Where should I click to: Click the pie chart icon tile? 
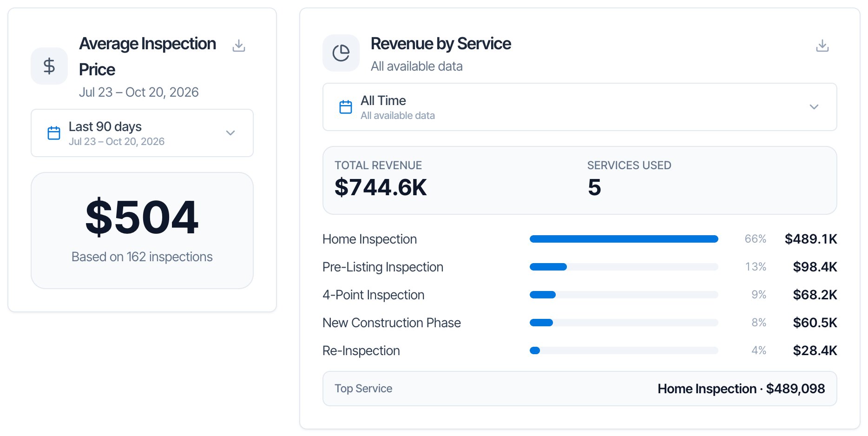click(341, 53)
